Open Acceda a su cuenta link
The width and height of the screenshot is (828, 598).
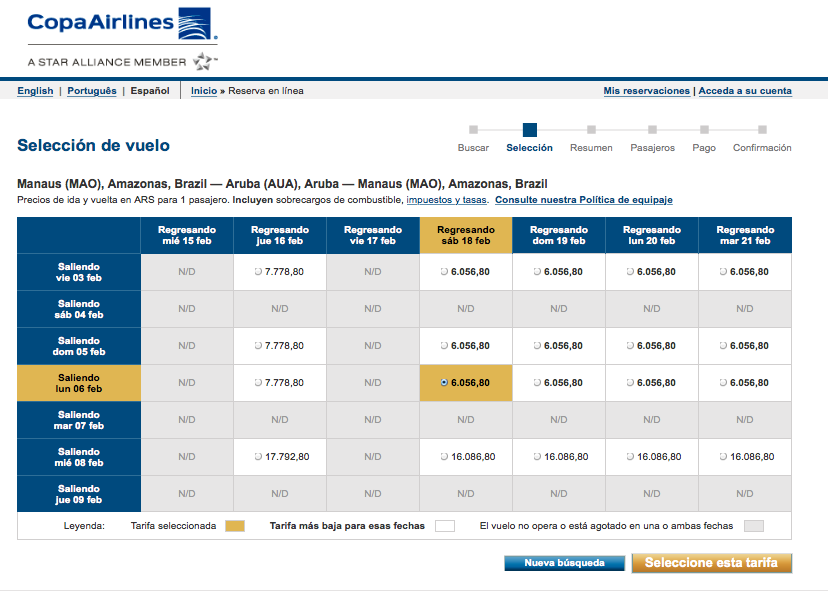click(745, 91)
